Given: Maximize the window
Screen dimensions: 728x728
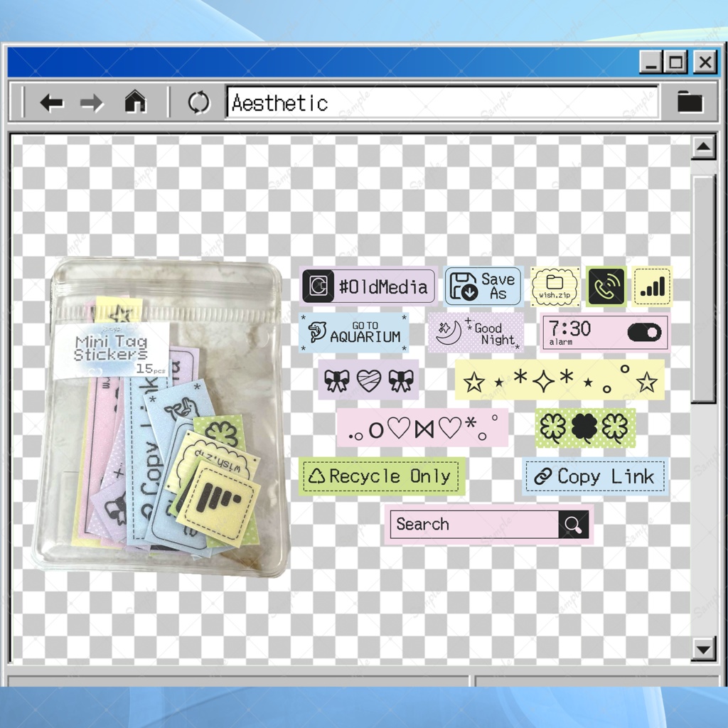Looking at the screenshot, I should pos(676,62).
